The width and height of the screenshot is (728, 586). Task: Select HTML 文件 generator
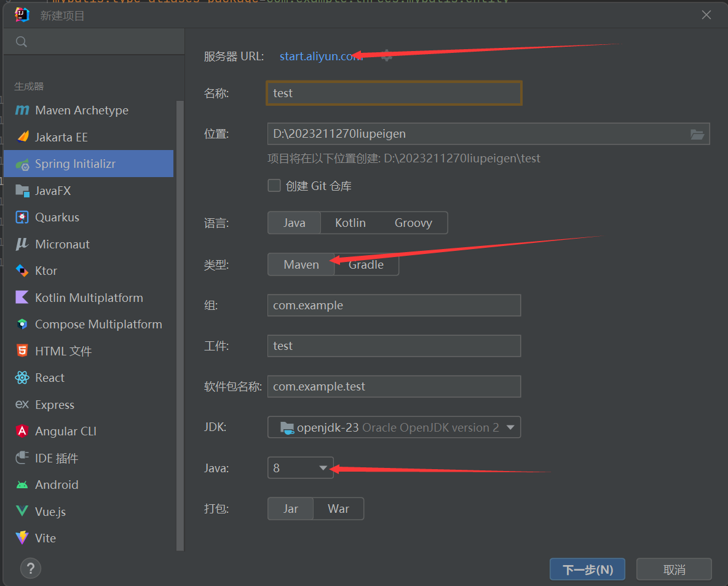[89, 351]
